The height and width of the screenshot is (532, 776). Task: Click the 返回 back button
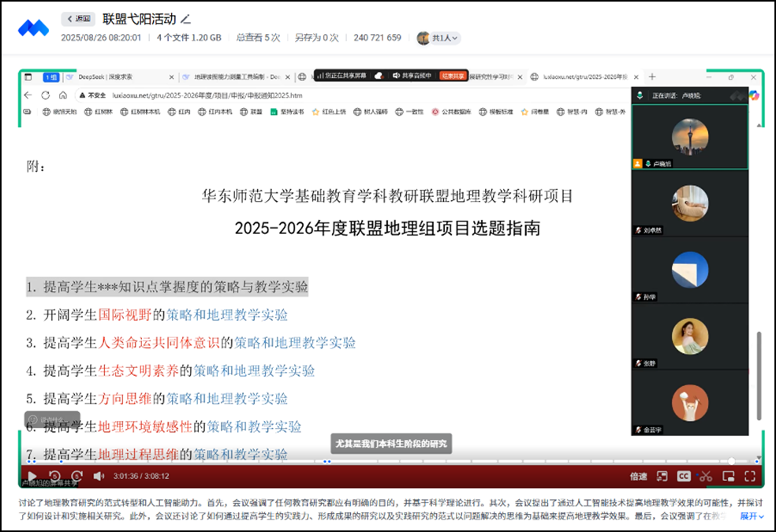pos(78,19)
